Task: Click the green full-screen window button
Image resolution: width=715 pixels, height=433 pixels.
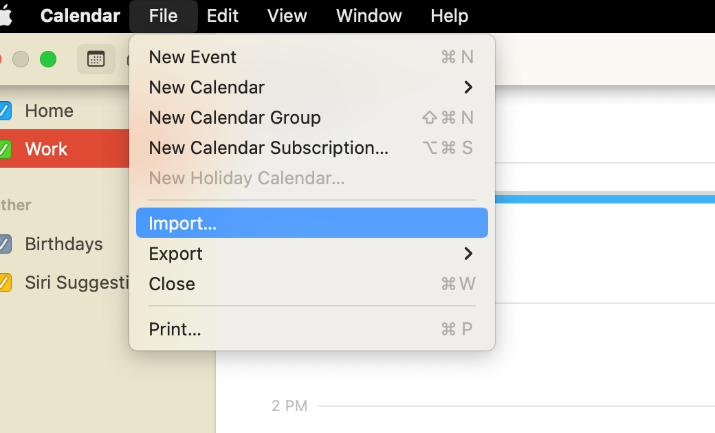Action: (48, 59)
